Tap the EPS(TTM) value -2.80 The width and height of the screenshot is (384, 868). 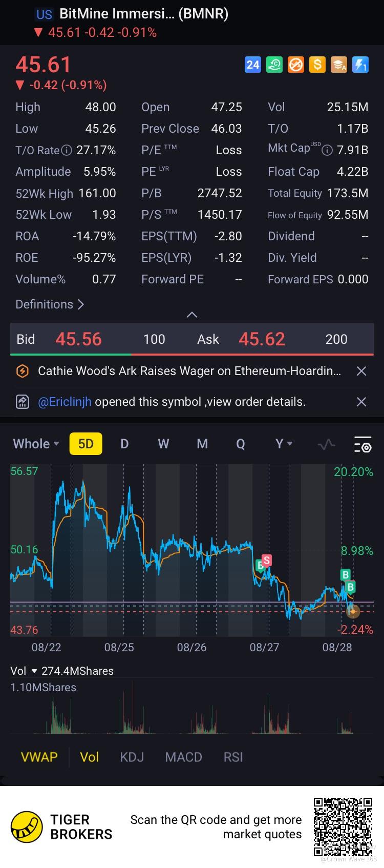228,236
